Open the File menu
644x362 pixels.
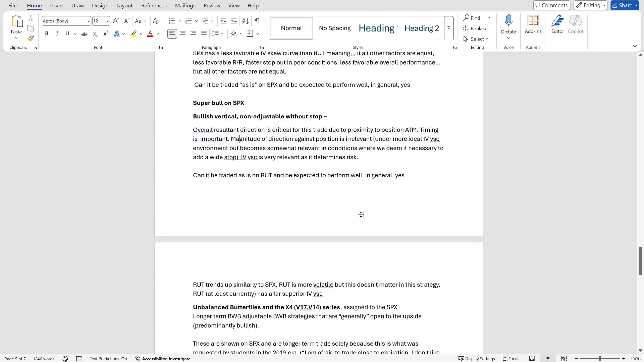click(x=12, y=6)
